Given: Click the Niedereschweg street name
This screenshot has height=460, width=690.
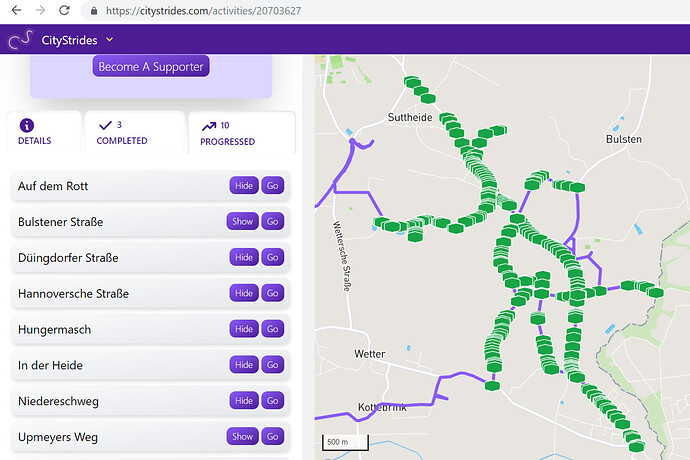Looking at the screenshot, I should [58, 401].
